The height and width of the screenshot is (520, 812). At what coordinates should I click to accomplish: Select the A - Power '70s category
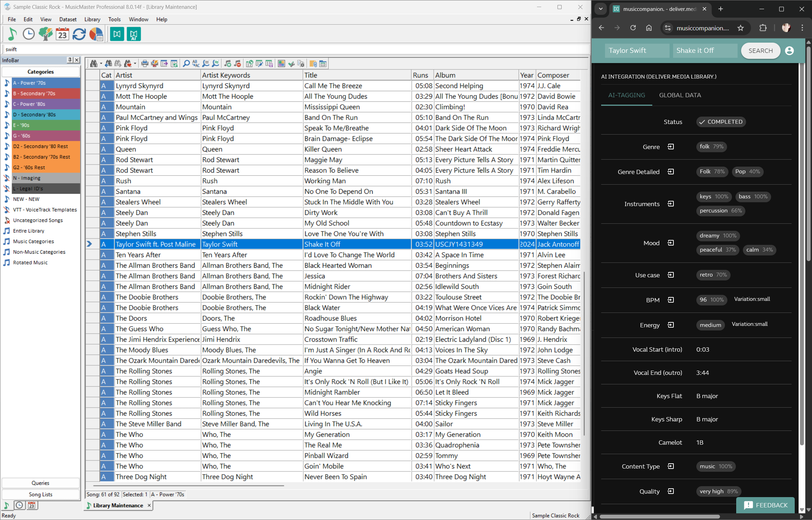(x=45, y=83)
